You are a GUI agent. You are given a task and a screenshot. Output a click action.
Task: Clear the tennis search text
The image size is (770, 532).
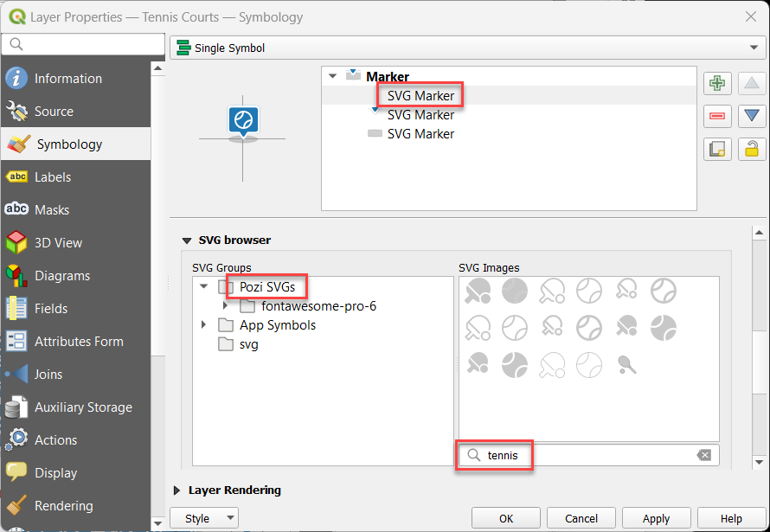(704, 455)
